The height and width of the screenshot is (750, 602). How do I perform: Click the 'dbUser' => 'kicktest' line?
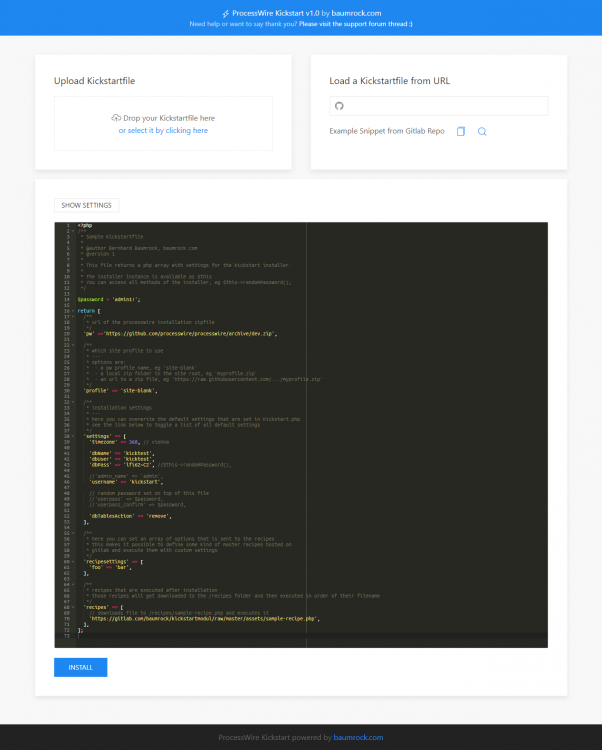122,459
